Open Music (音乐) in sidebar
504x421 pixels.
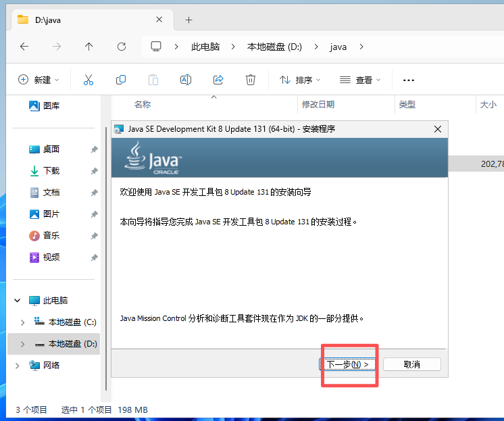[45, 235]
